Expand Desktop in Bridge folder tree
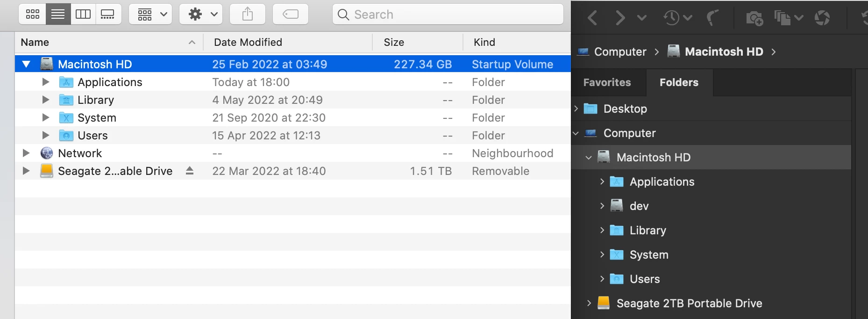This screenshot has height=319, width=868. pyautogui.click(x=576, y=109)
